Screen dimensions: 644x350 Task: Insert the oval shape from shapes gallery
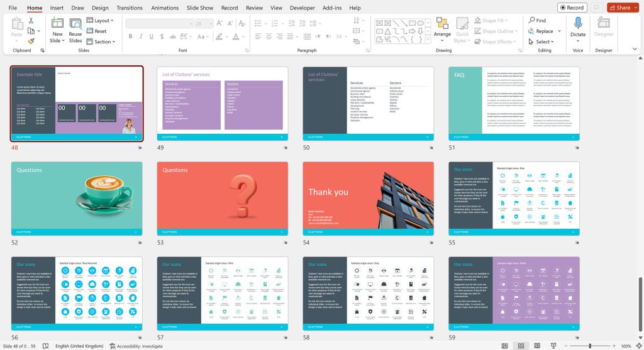[x=421, y=23]
